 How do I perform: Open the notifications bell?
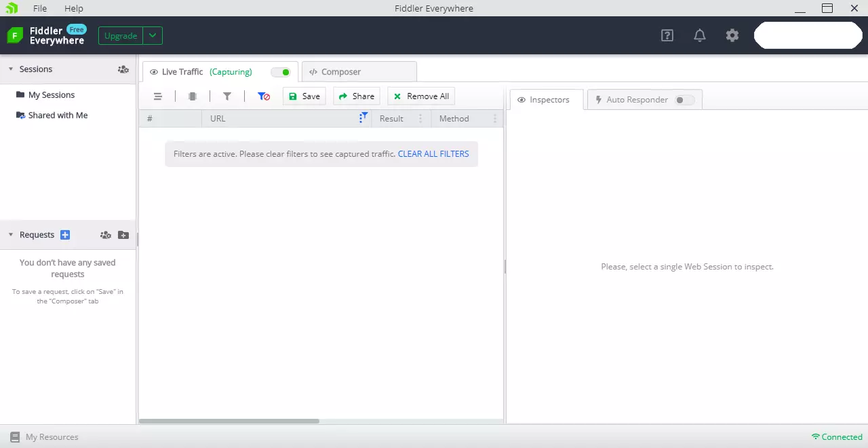point(700,35)
